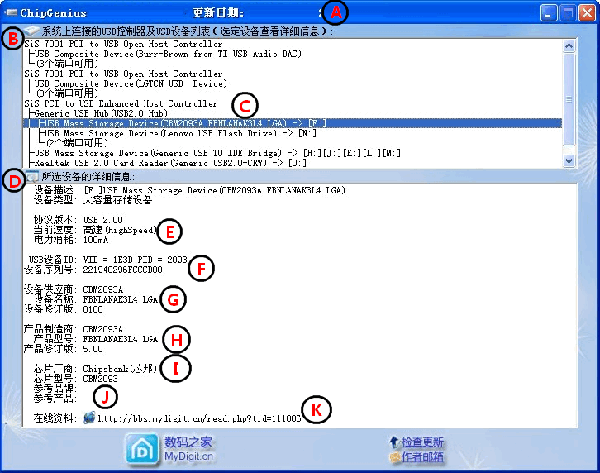Click the 芯片型号 CBM2093 line
The height and width of the screenshot is (473, 600).
pyautogui.click(x=75, y=379)
